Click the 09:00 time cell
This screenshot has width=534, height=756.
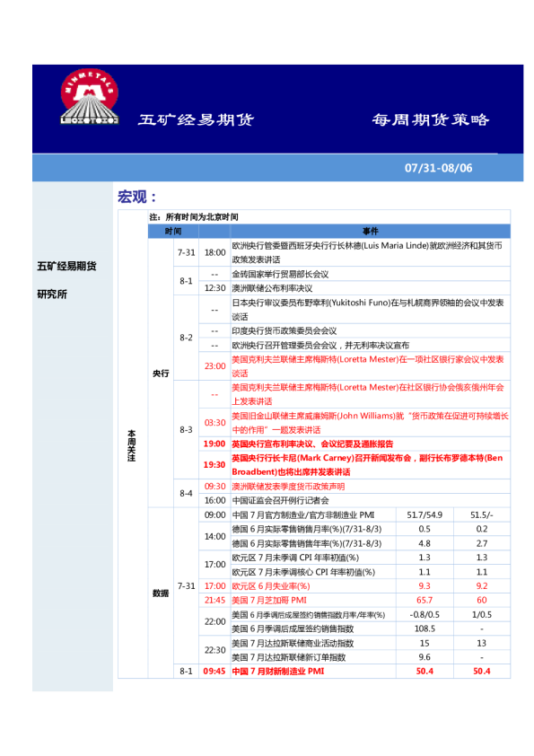click(x=215, y=515)
